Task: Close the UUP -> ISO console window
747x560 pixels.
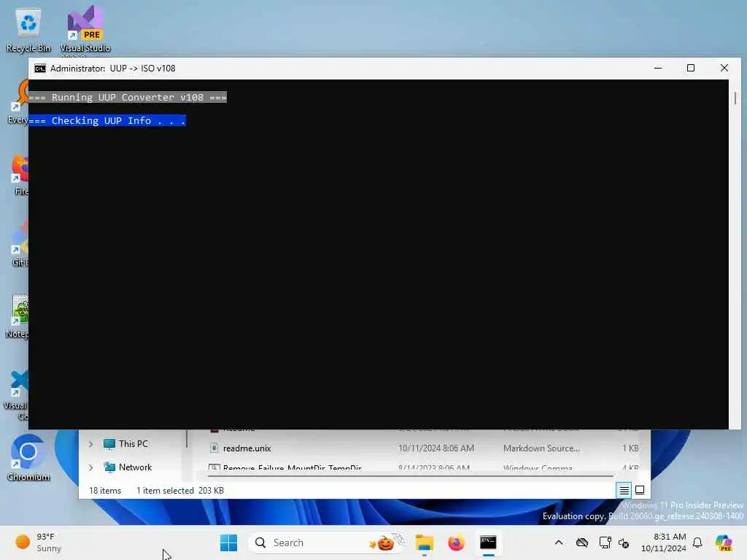Action: point(724,68)
